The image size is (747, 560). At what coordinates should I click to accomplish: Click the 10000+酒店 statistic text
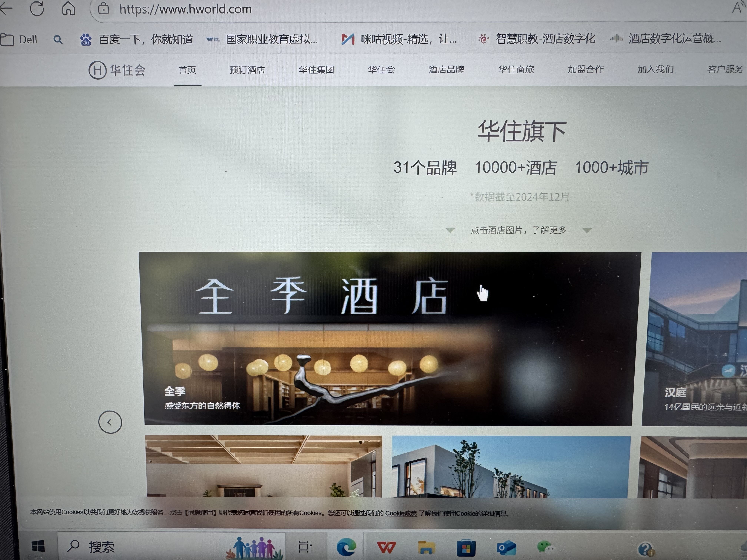click(516, 168)
